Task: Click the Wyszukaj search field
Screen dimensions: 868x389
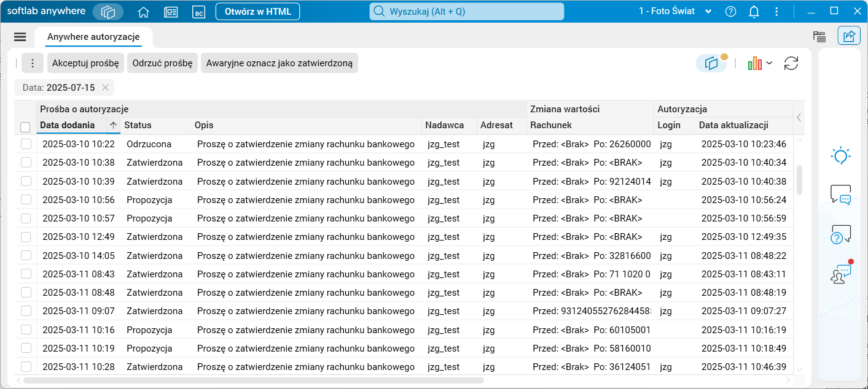Action: 466,12
